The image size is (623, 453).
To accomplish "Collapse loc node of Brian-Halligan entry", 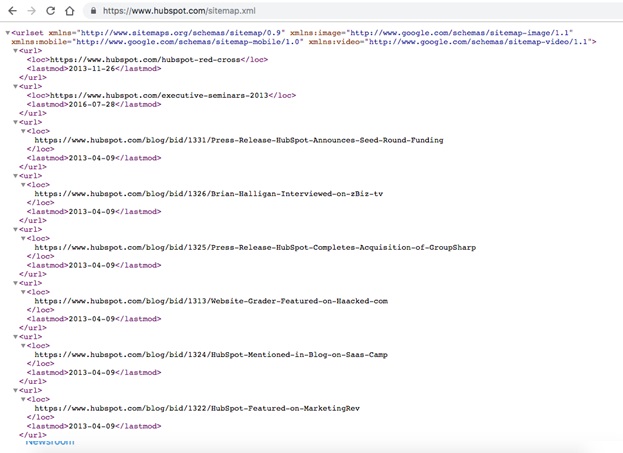I will [x=23, y=185].
